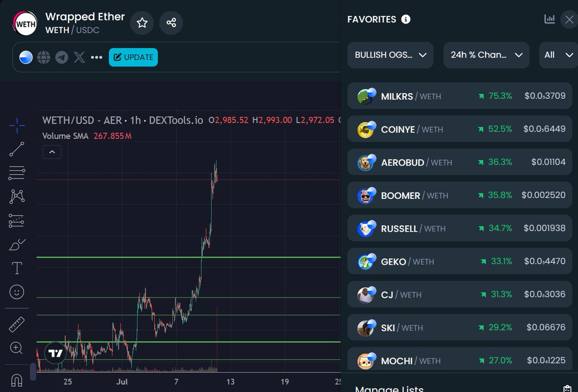Viewport: 578px width, 392px height.
Task: Open the MILKRS / WETH favorite row
Action: click(459, 96)
